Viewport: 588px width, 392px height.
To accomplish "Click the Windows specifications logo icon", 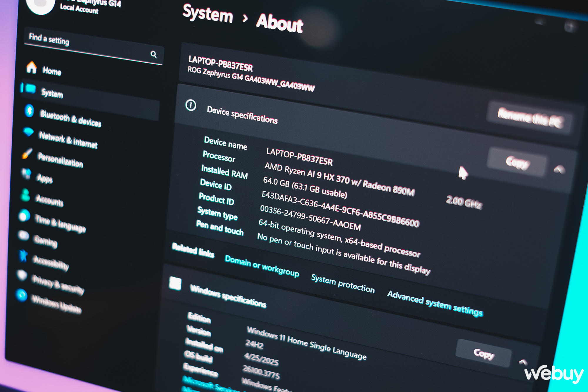I will point(175,283).
